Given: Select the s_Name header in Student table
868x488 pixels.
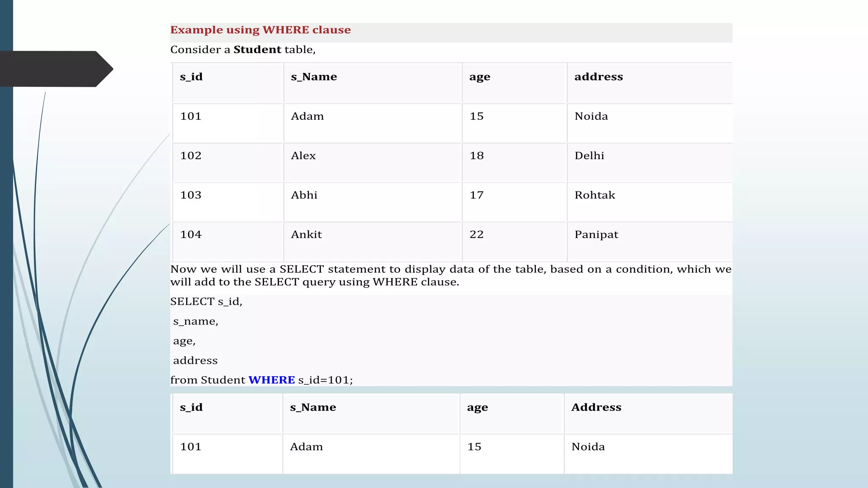Looking at the screenshot, I should tap(314, 77).
